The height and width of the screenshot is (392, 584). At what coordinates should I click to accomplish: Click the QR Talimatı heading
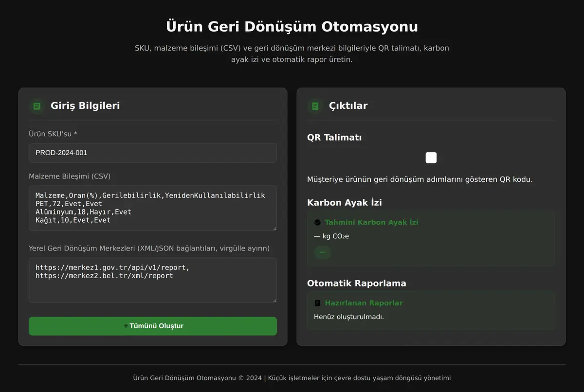coord(334,138)
